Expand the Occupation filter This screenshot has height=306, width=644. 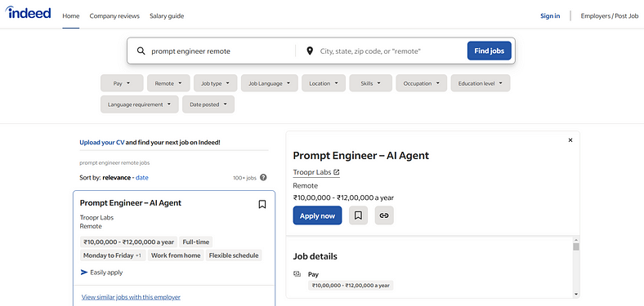click(x=422, y=83)
